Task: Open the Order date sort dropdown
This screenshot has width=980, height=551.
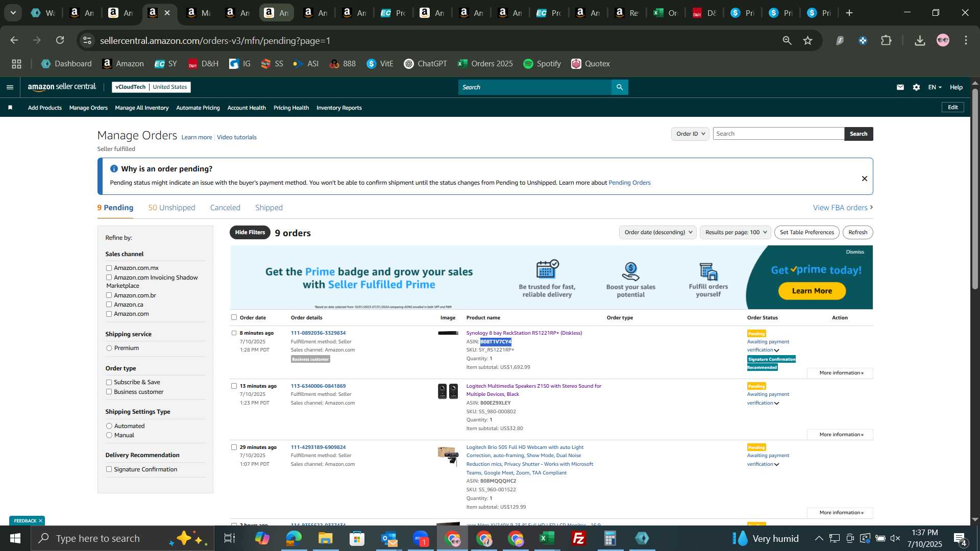Action: click(658, 232)
